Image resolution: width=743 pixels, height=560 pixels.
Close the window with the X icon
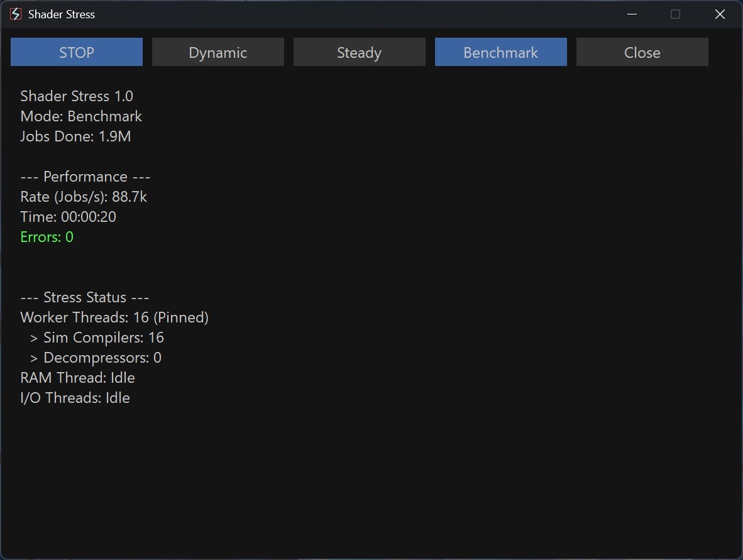pos(720,14)
